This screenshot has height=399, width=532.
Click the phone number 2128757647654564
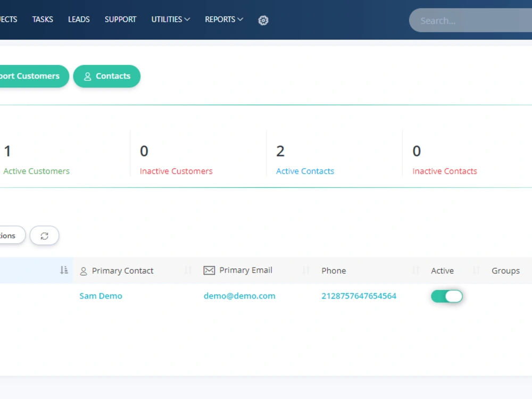[359, 296]
